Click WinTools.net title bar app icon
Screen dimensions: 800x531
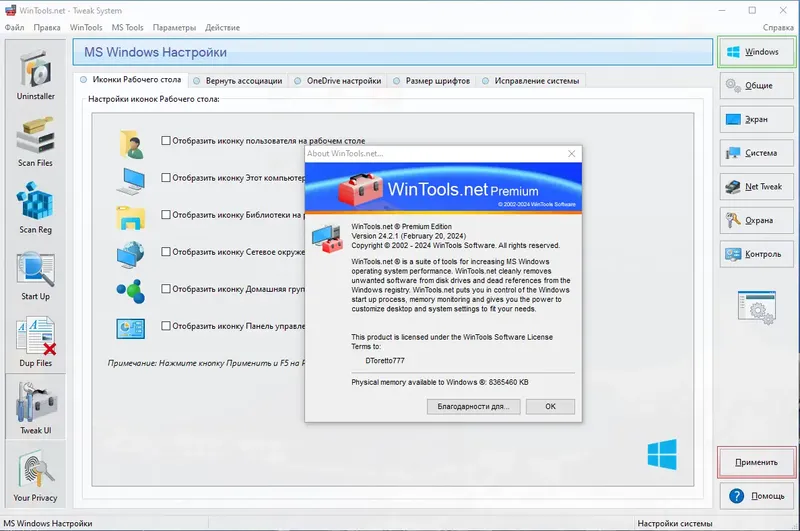point(10,10)
